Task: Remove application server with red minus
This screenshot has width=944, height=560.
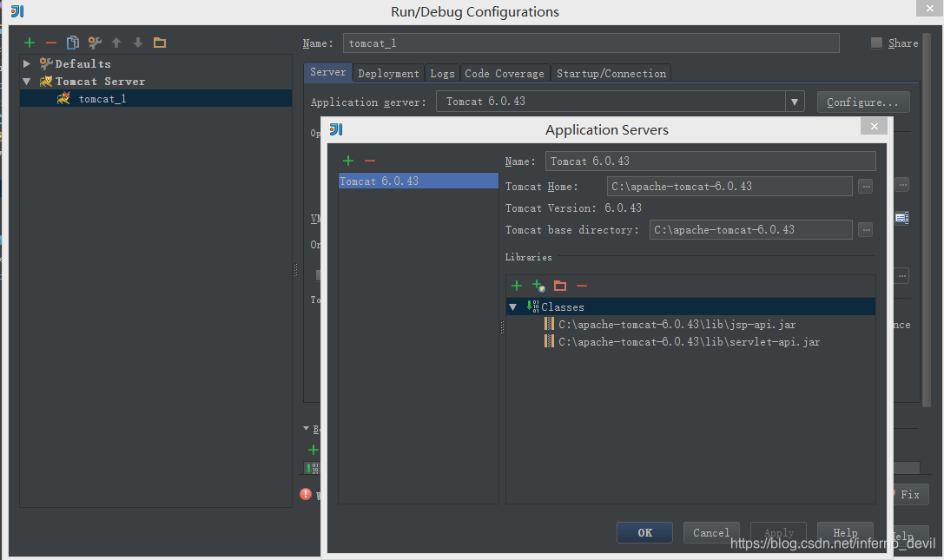Action: 370,161
